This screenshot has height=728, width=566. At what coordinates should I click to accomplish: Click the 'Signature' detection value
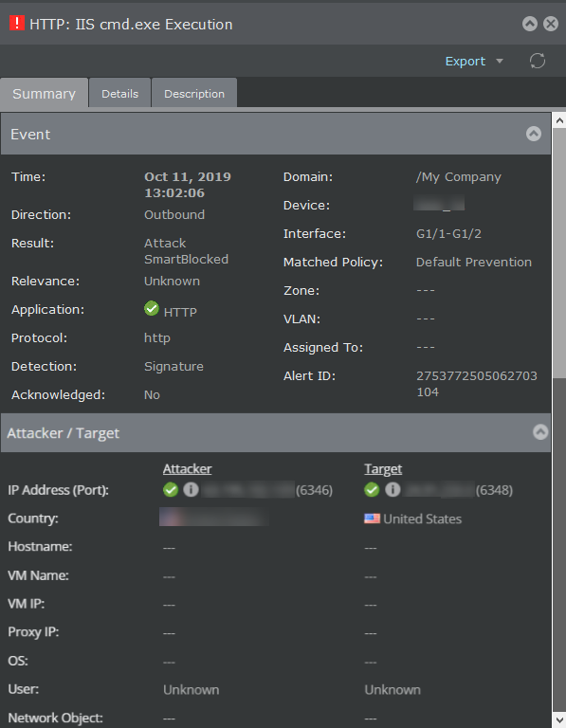[173, 367]
